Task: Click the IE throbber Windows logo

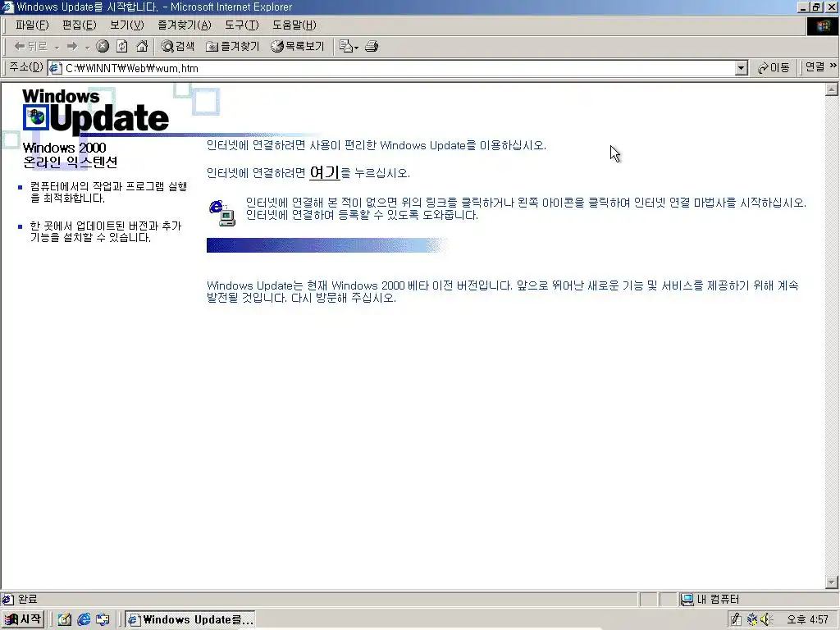Action: tap(822, 26)
